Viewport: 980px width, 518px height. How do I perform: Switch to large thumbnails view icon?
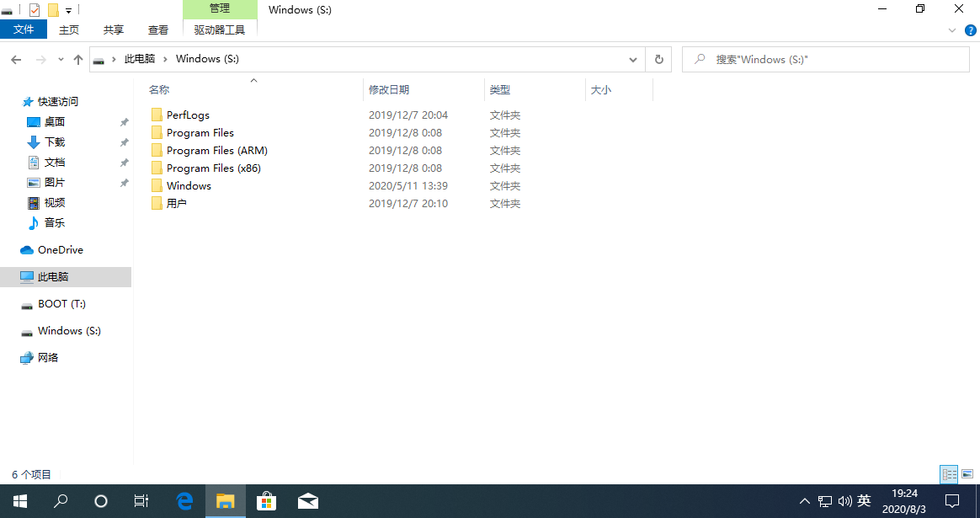click(967, 474)
